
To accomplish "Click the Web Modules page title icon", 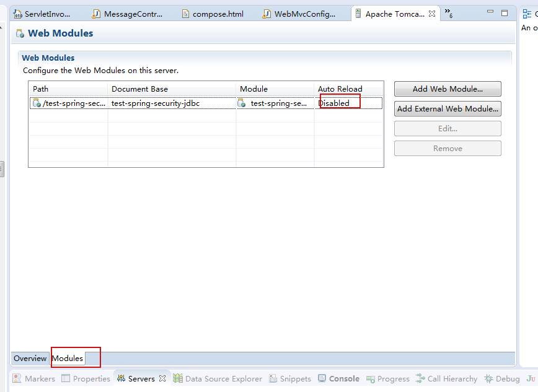I will [20, 33].
